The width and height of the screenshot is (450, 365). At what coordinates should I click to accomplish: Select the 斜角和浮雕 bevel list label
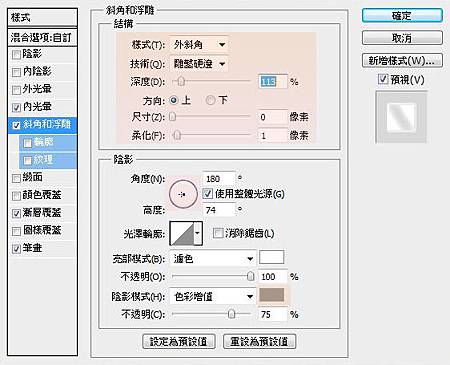[x=47, y=125]
